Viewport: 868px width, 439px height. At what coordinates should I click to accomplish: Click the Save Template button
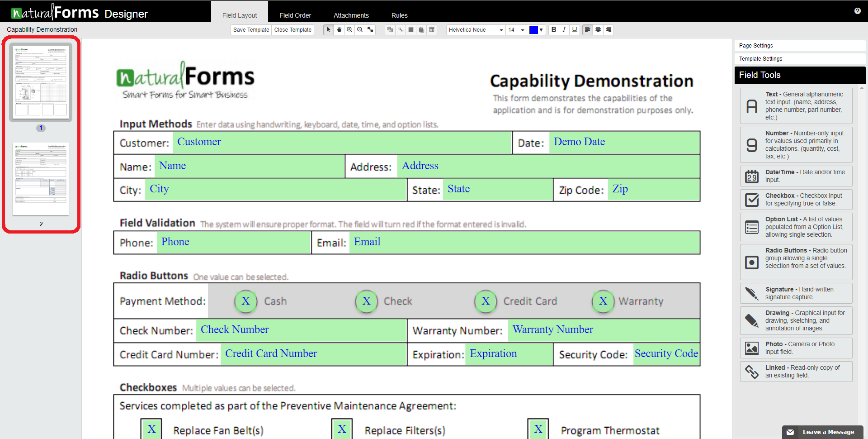pyautogui.click(x=251, y=30)
